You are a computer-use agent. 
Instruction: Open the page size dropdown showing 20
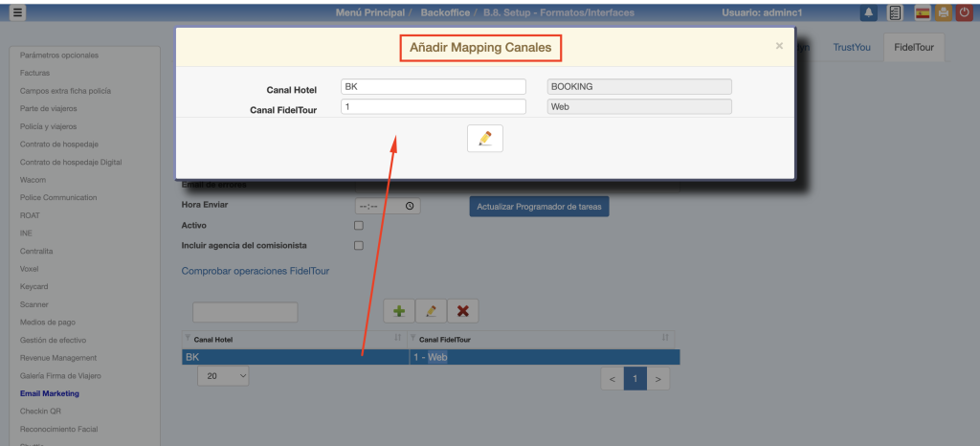click(x=223, y=377)
